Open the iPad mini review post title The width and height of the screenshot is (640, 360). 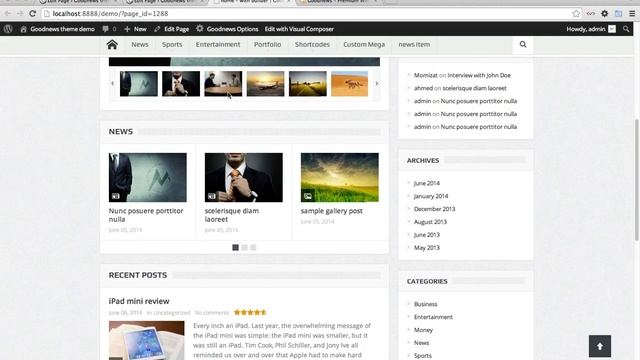[x=139, y=301]
